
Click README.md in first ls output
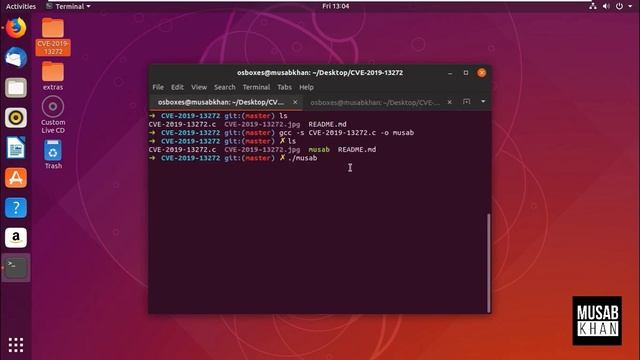coord(327,124)
